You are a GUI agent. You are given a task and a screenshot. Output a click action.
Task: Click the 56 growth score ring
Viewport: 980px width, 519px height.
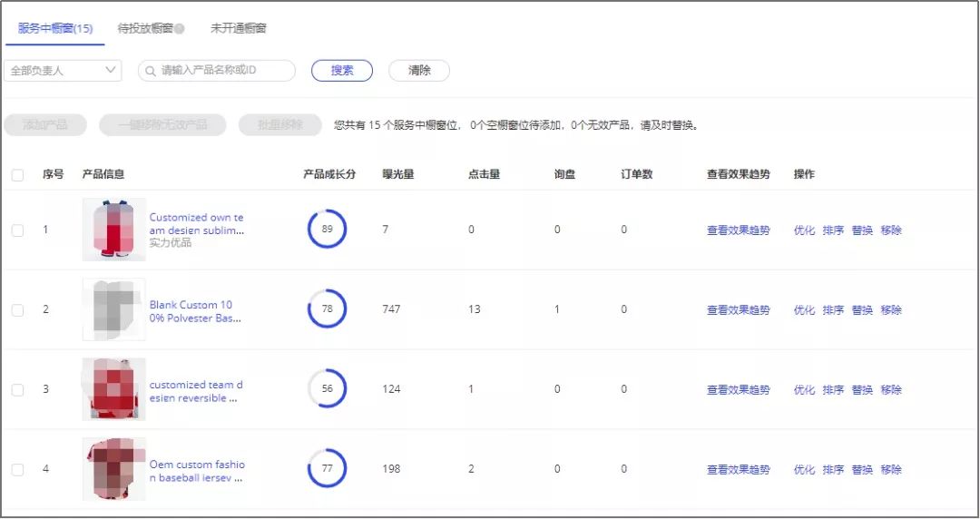click(x=327, y=389)
